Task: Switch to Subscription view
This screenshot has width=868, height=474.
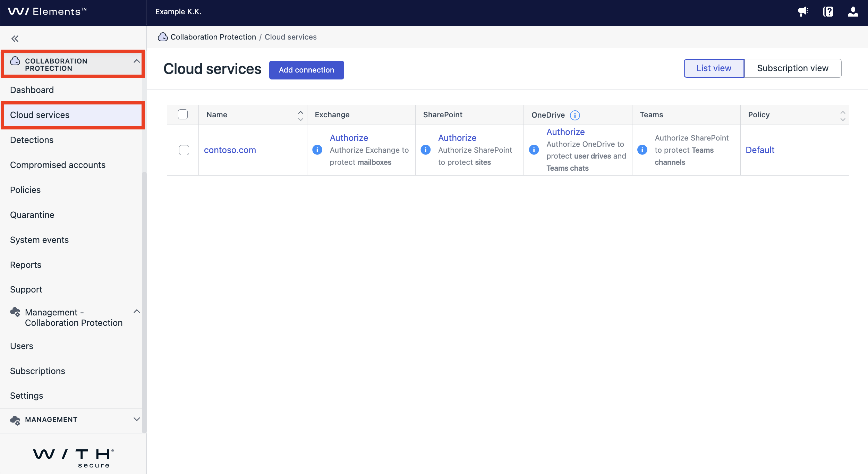Action: point(793,68)
